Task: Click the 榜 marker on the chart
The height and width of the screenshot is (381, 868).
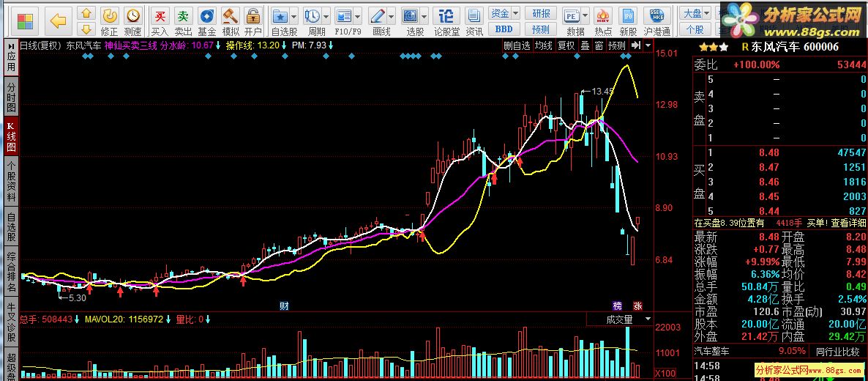Action: point(617,306)
